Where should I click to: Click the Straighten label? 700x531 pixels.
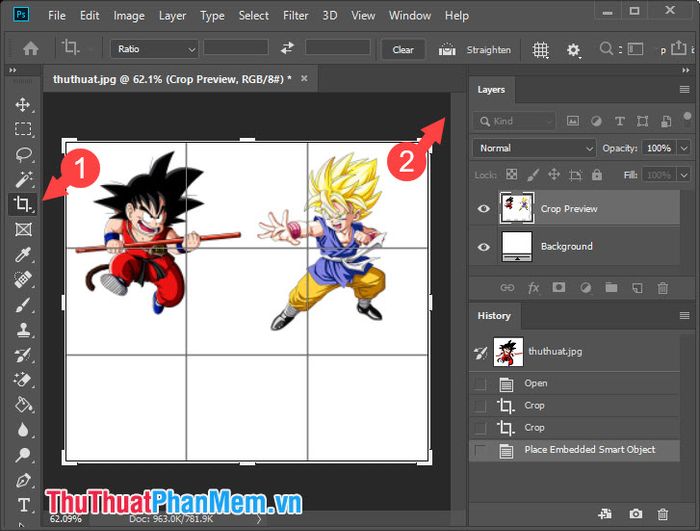point(489,50)
